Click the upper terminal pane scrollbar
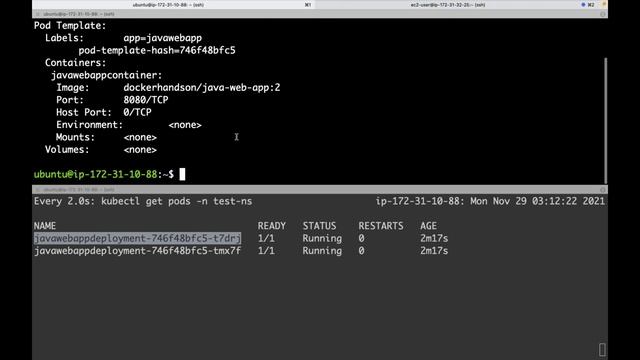 pyautogui.click(x=605, y=120)
